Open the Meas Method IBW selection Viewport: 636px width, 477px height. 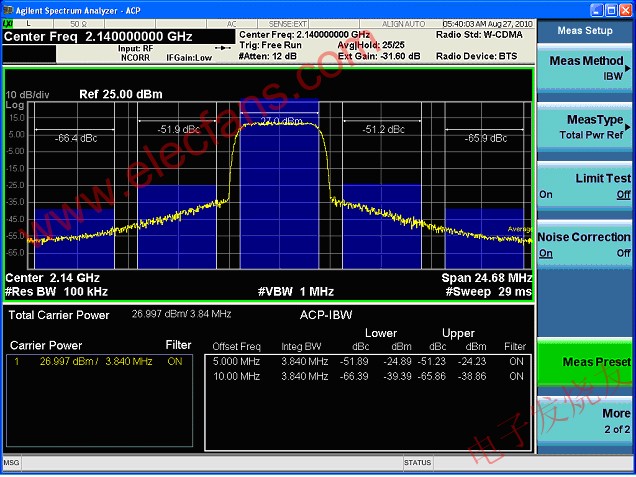click(x=585, y=68)
